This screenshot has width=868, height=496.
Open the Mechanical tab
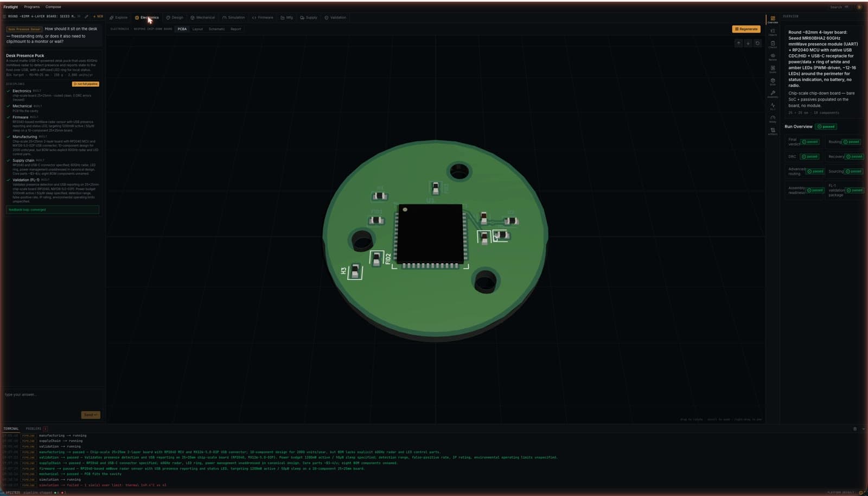click(x=203, y=17)
